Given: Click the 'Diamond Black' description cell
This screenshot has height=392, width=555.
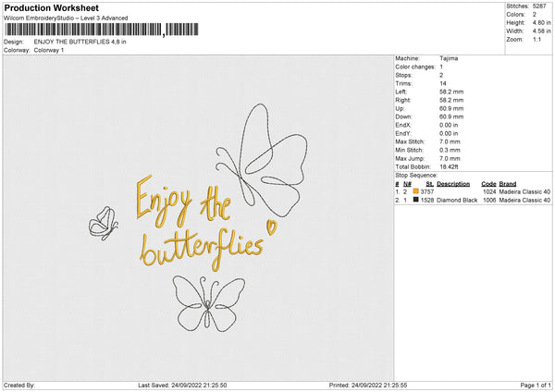Looking at the screenshot, I should (x=457, y=201).
